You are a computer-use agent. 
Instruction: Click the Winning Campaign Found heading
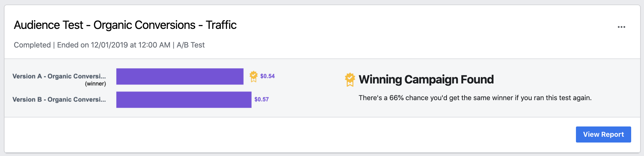click(x=426, y=79)
